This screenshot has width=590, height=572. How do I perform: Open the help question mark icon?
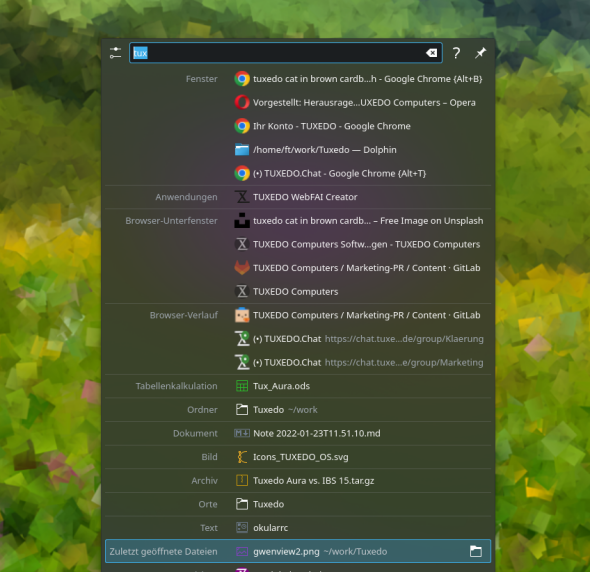pyautogui.click(x=456, y=53)
